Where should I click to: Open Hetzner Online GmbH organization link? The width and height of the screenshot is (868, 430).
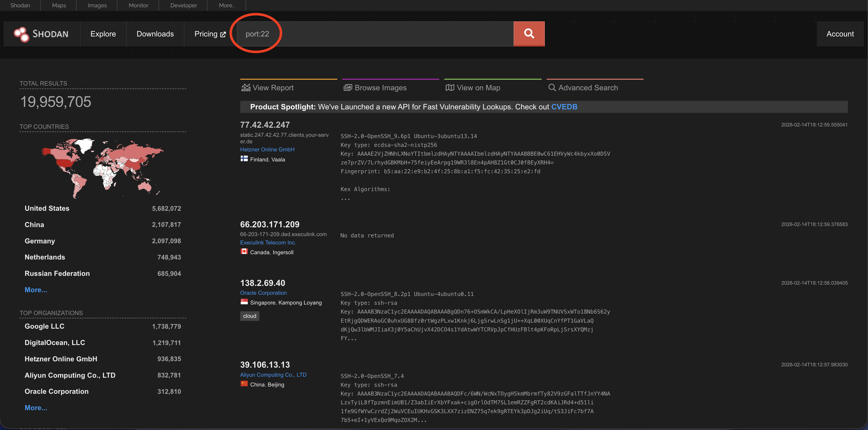(267, 149)
